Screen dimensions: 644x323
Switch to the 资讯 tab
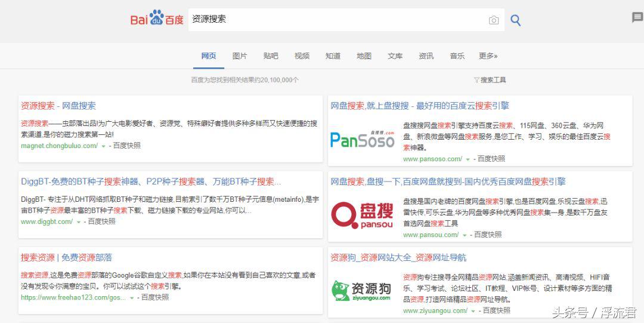click(426, 56)
